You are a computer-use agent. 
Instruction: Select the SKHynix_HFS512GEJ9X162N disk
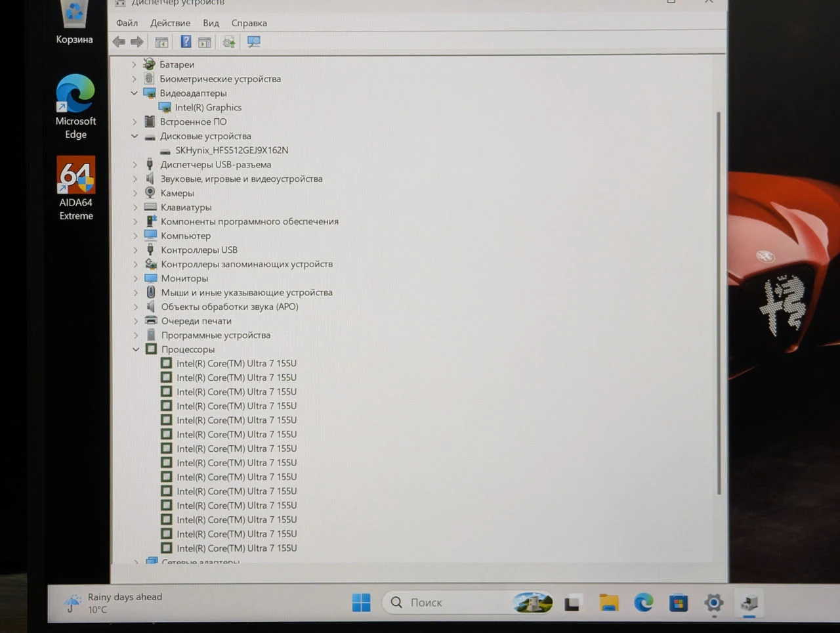[x=232, y=150]
